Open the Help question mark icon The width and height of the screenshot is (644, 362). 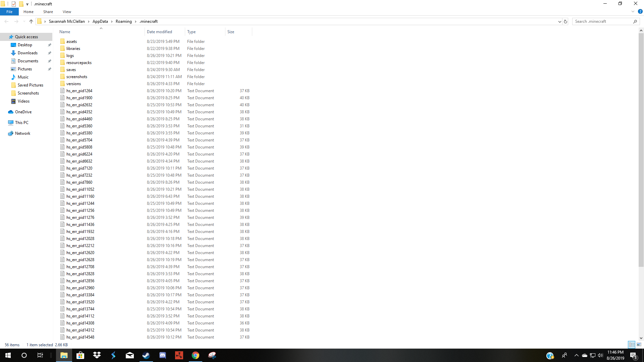tap(640, 11)
